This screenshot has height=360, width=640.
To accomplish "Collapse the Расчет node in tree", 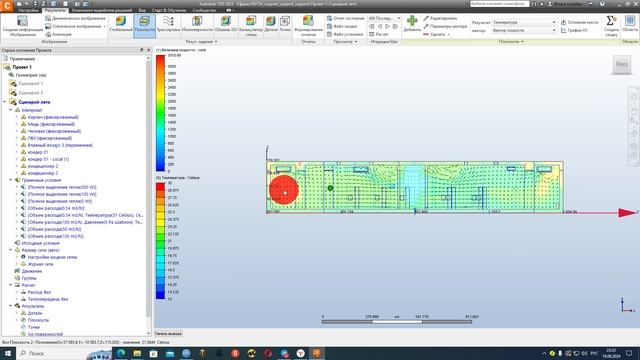I will [11, 285].
